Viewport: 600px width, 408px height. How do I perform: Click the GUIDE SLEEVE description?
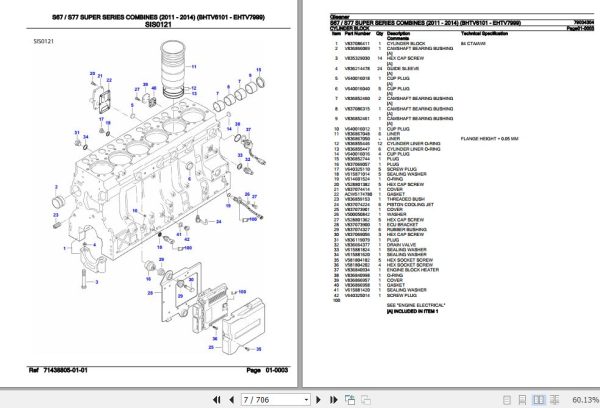coord(403,69)
